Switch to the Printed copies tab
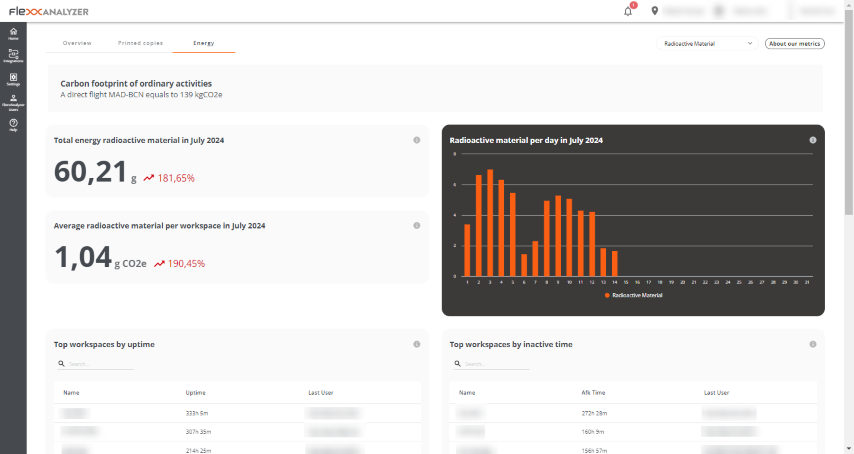 coord(141,43)
